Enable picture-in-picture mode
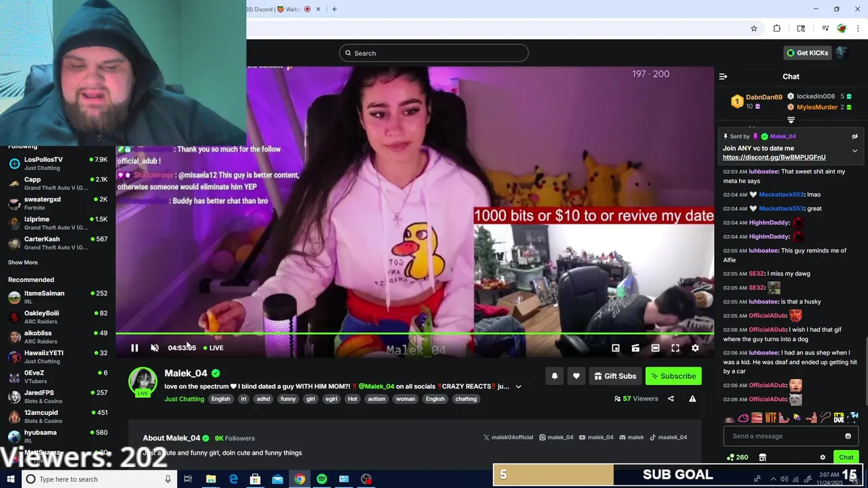Image resolution: width=868 pixels, height=488 pixels. pyautogui.click(x=616, y=348)
